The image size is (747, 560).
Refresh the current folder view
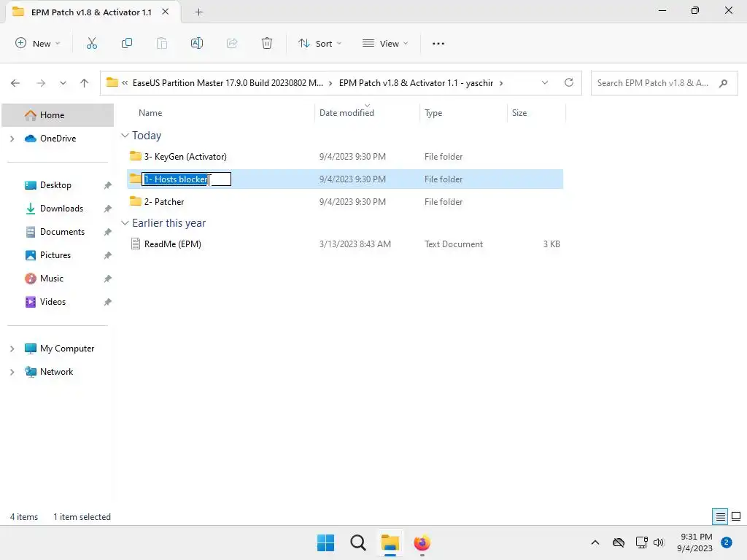point(569,82)
